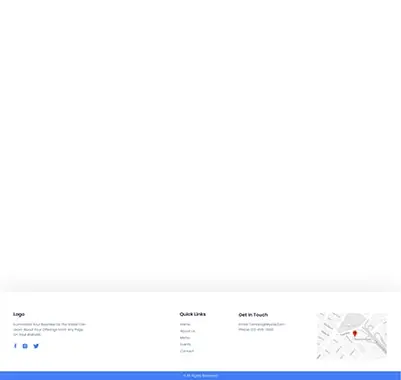Click the business summary paragraph under Logo
Image resolution: width=401 pixels, height=380 pixels.
tap(49, 329)
